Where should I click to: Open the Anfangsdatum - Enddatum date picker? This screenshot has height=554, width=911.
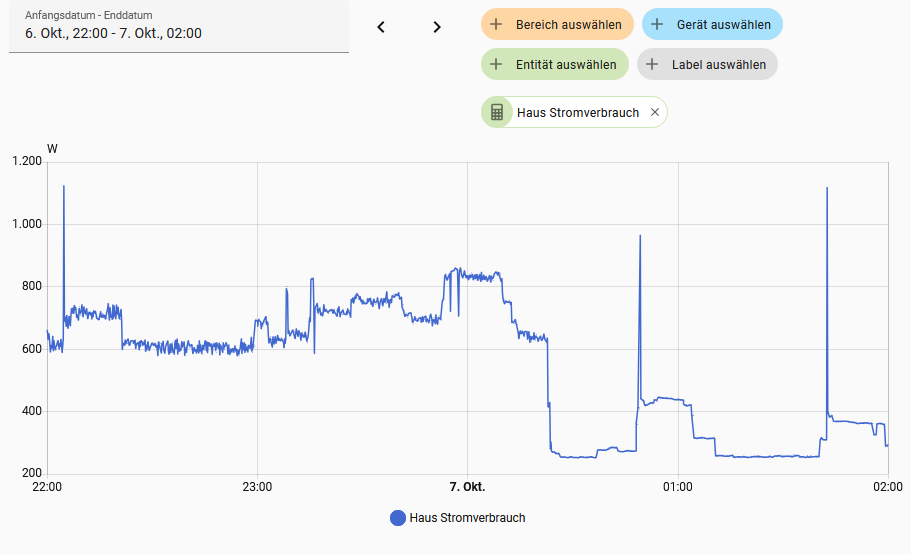178,27
